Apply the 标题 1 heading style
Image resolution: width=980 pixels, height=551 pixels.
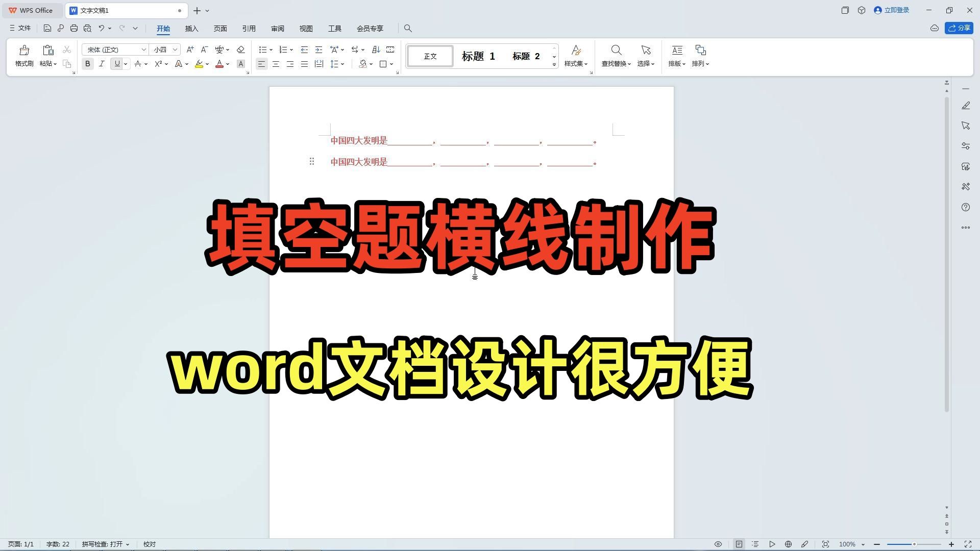coord(478,56)
